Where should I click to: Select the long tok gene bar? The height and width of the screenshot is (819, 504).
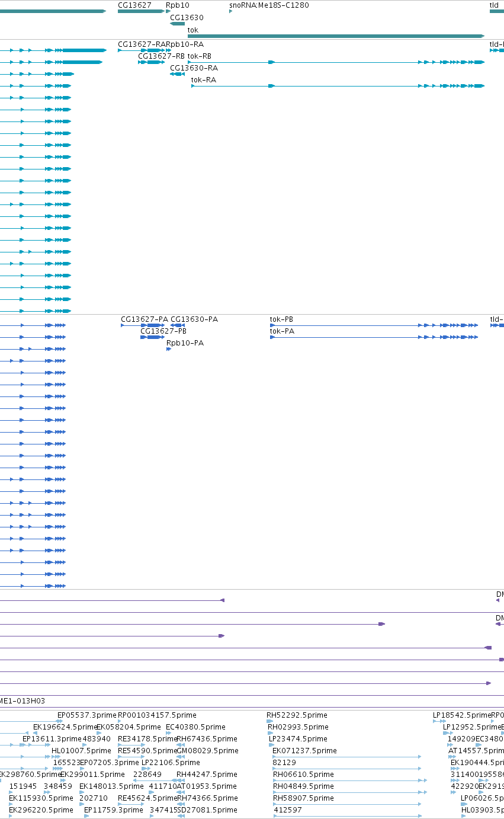click(x=336, y=36)
